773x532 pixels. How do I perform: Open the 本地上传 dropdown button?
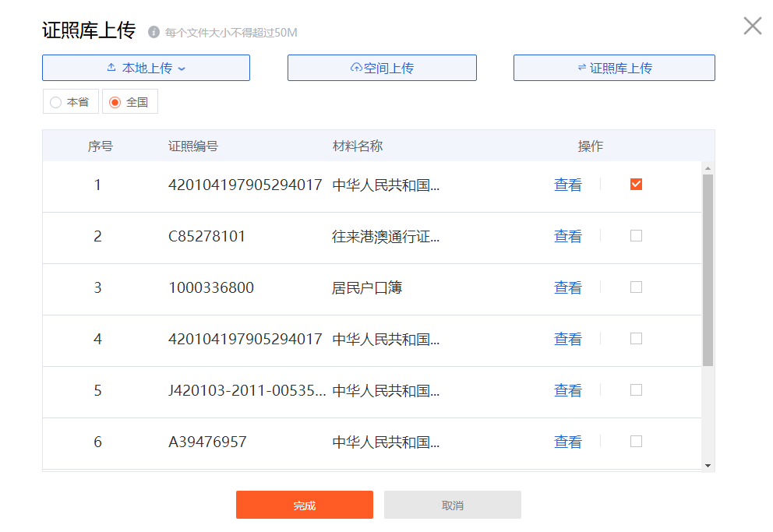click(x=146, y=68)
